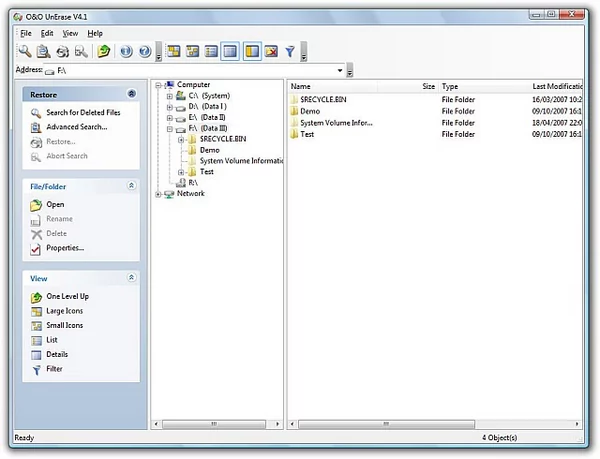Click the Search for Deleted Files toolbar magnifier

pyautogui.click(x=25, y=51)
